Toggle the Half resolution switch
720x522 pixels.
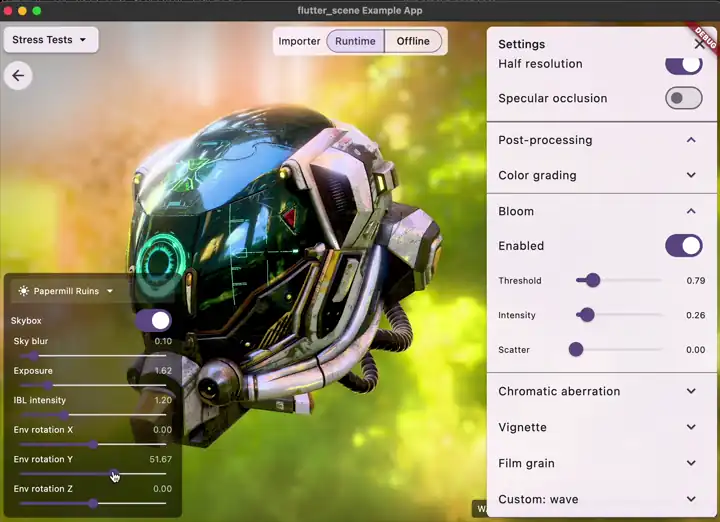click(683, 64)
